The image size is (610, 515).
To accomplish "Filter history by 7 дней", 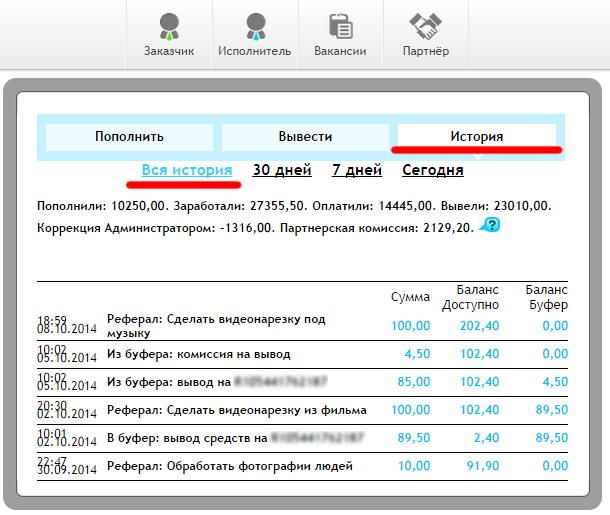I will point(357,170).
